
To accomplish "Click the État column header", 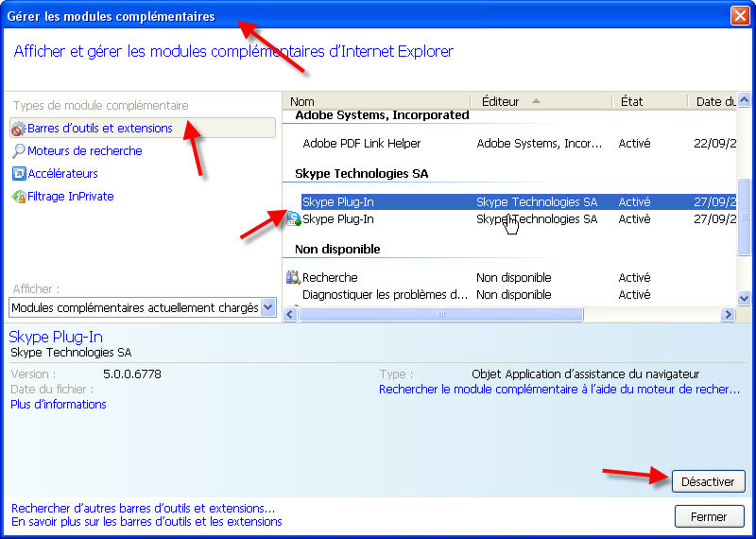I will pyautogui.click(x=650, y=101).
